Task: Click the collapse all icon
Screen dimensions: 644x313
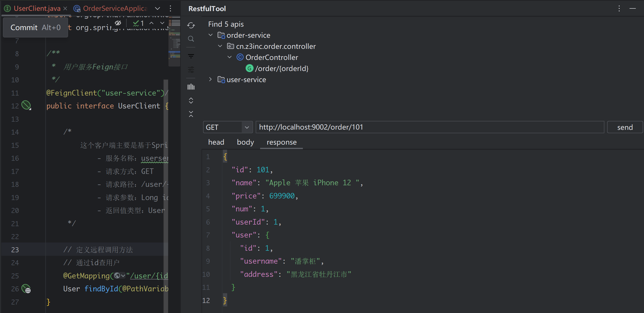Action: pyautogui.click(x=191, y=114)
